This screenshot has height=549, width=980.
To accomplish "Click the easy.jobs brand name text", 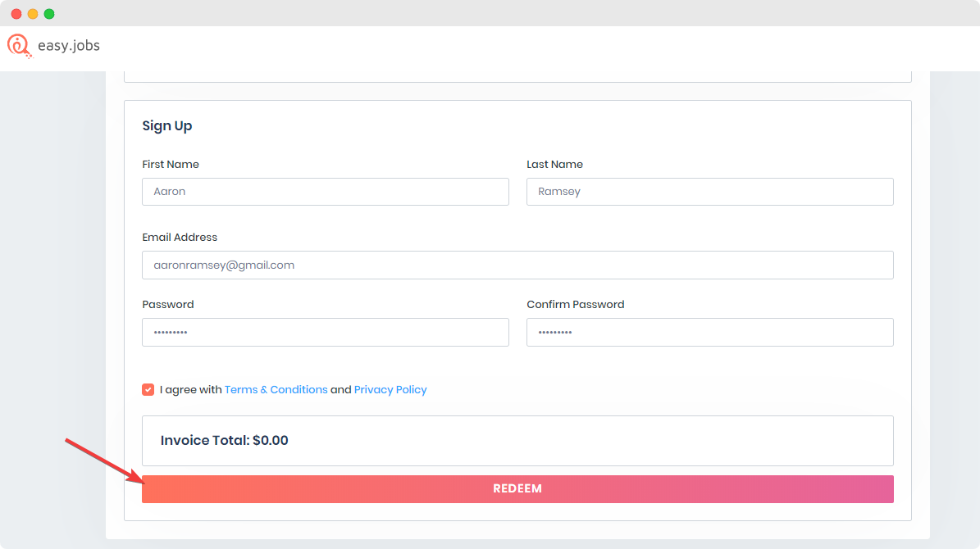I will point(69,46).
